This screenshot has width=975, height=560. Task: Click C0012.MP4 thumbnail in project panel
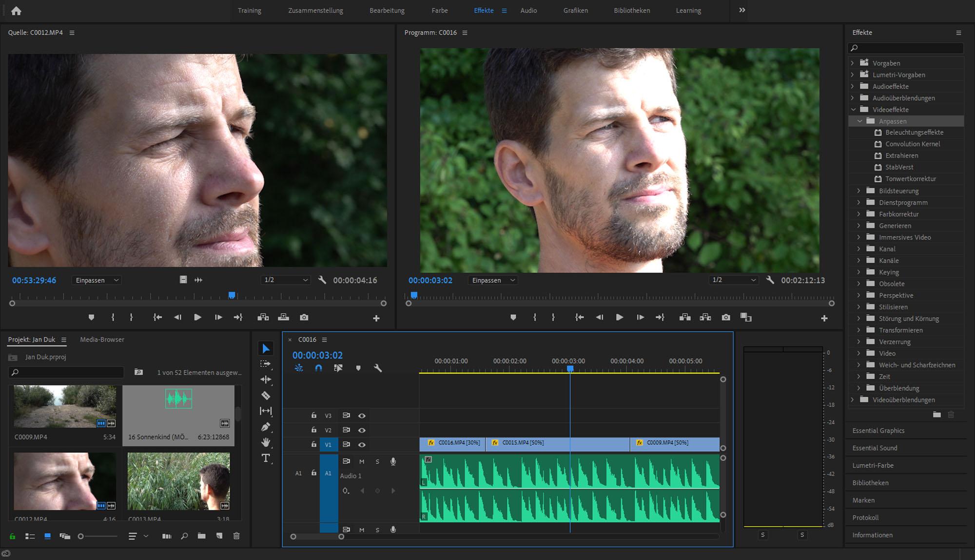[x=63, y=483]
